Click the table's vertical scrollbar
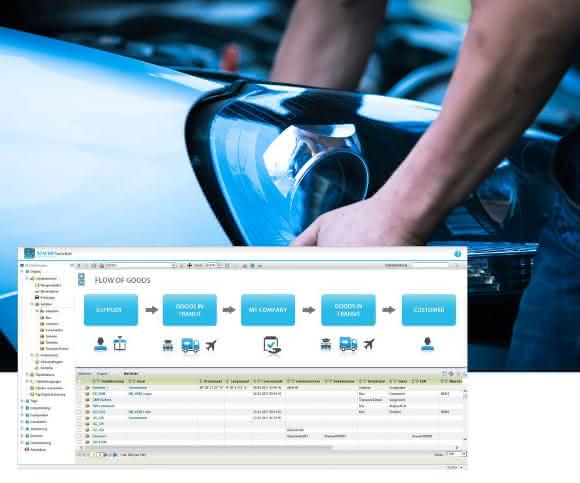Image resolution: width=580 pixels, height=483 pixels. click(x=465, y=414)
